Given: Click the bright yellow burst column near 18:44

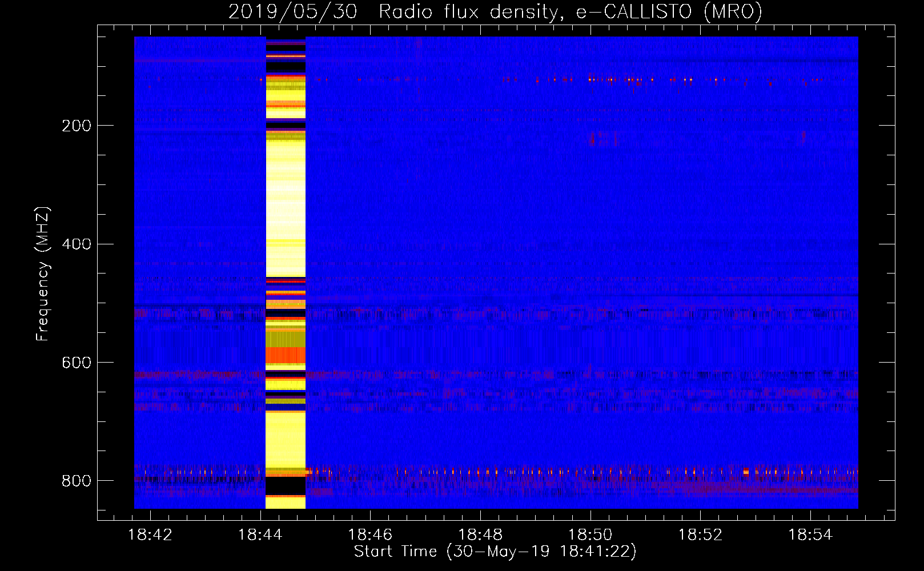Looking at the screenshot, I should pos(286,272).
